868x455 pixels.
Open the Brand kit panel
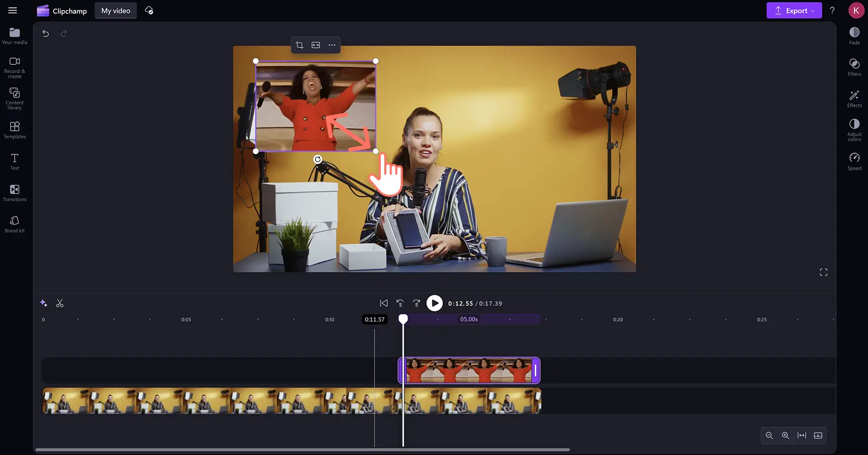(x=14, y=224)
